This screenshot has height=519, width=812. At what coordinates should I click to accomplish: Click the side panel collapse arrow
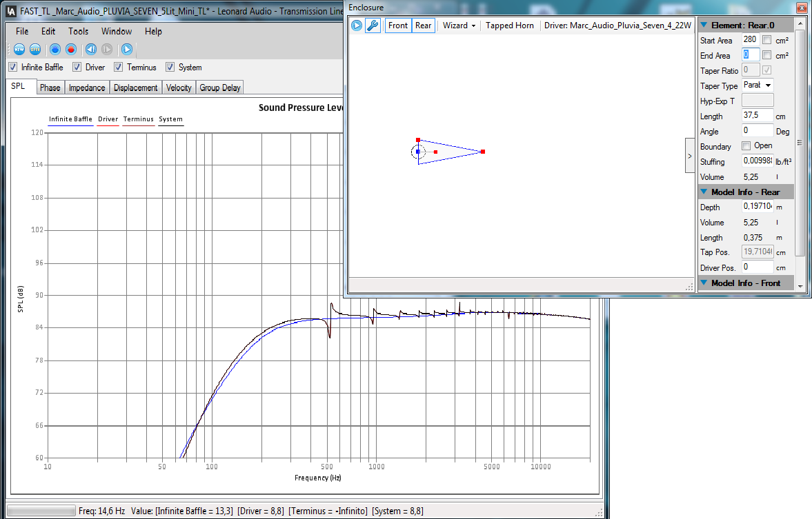click(x=690, y=156)
